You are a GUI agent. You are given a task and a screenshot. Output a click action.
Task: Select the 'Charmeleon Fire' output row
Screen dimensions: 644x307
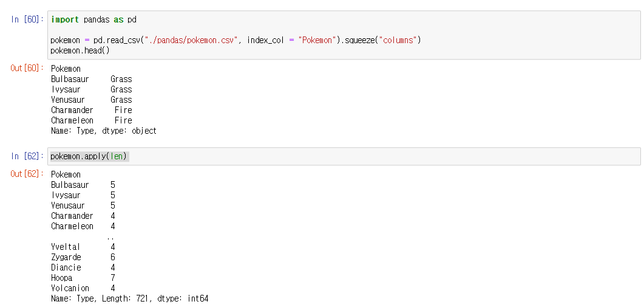pos(91,120)
